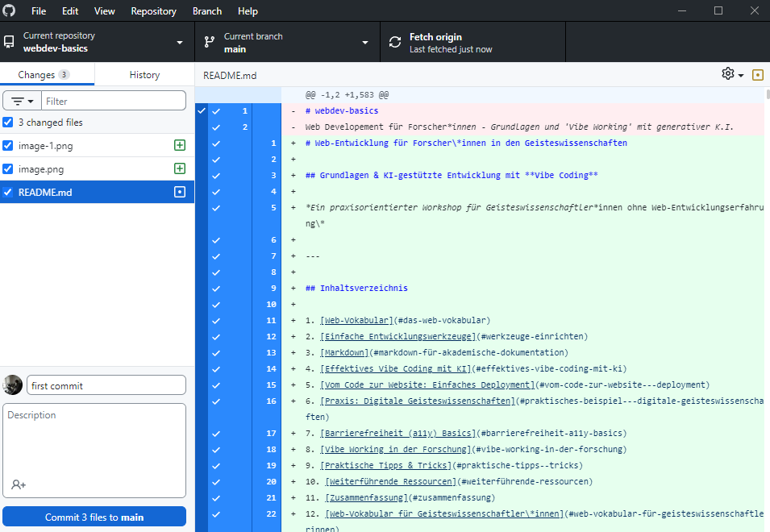Click the add co-authors icon
The width and height of the screenshot is (770, 532).
[x=19, y=484]
